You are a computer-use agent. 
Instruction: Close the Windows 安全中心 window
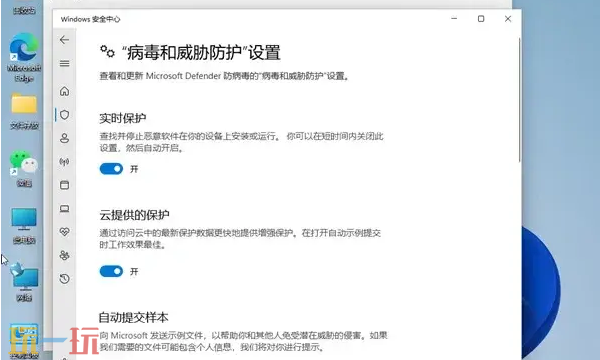508,18
